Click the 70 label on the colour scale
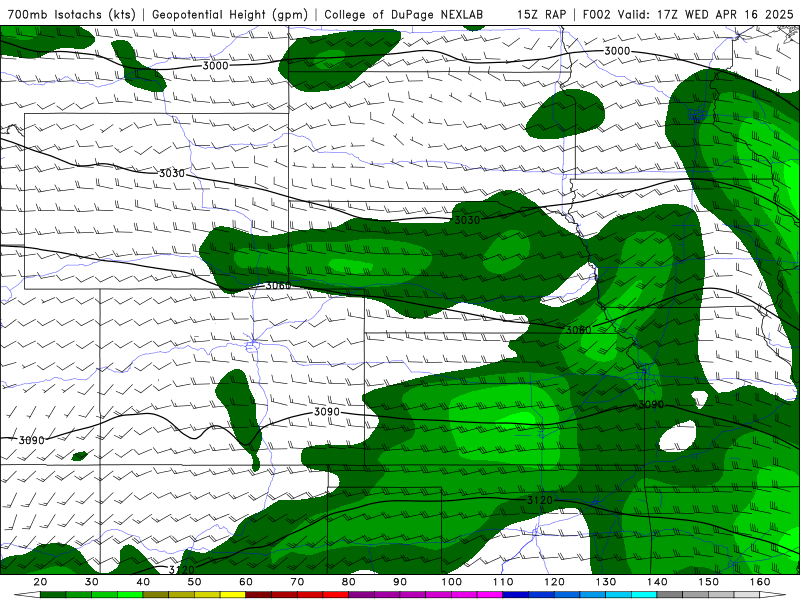The width and height of the screenshot is (800, 600). (297, 582)
